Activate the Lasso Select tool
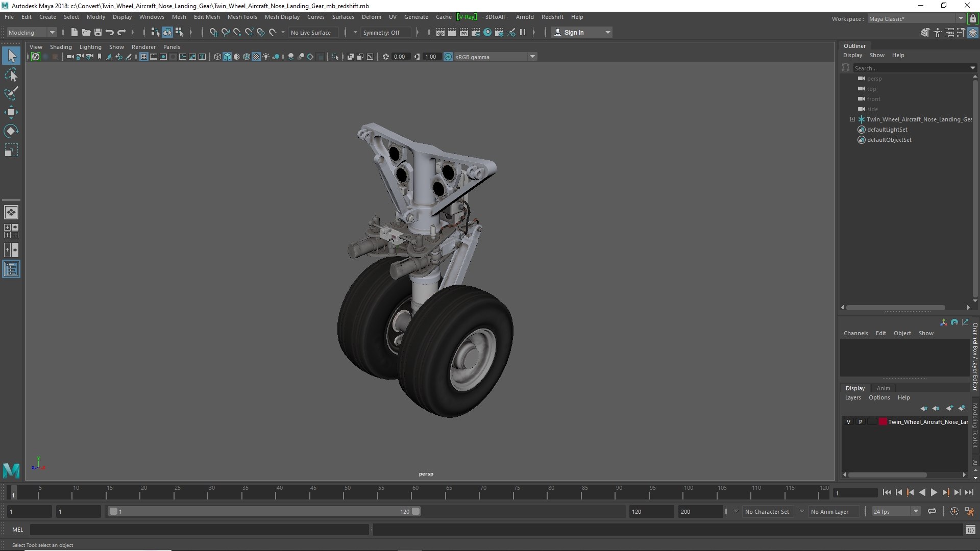The width and height of the screenshot is (980, 551). click(x=11, y=75)
